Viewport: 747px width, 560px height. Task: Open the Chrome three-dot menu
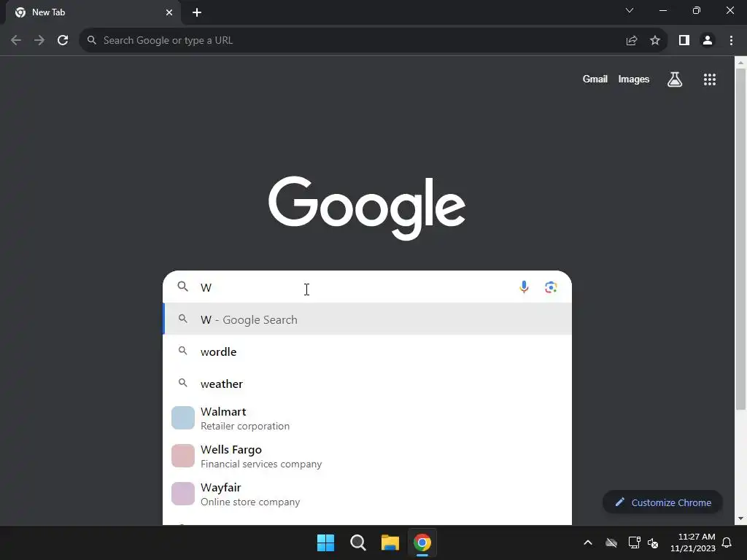click(x=731, y=41)
